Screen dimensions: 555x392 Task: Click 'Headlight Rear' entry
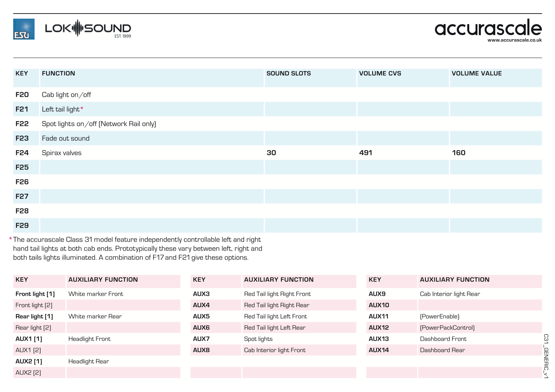[88, 362]
